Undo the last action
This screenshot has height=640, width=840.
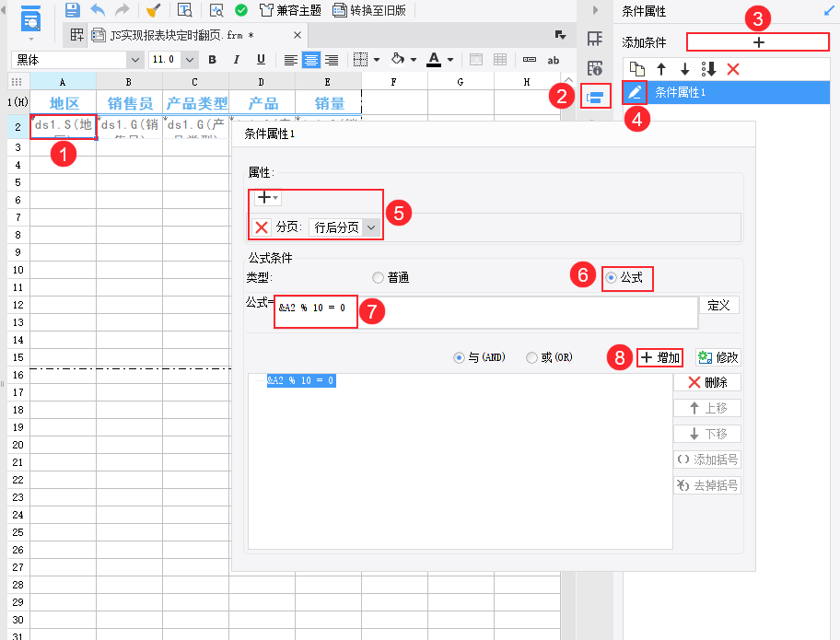click(x=98, y=9)
